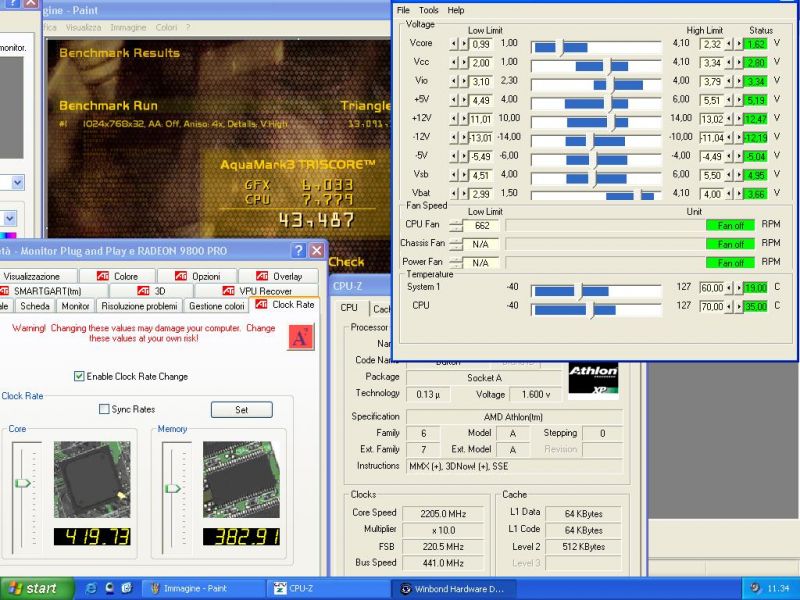Toggle Enable Clock Rate Change checkbox
The width and height of the screenshot is (800, 600).
79,377
